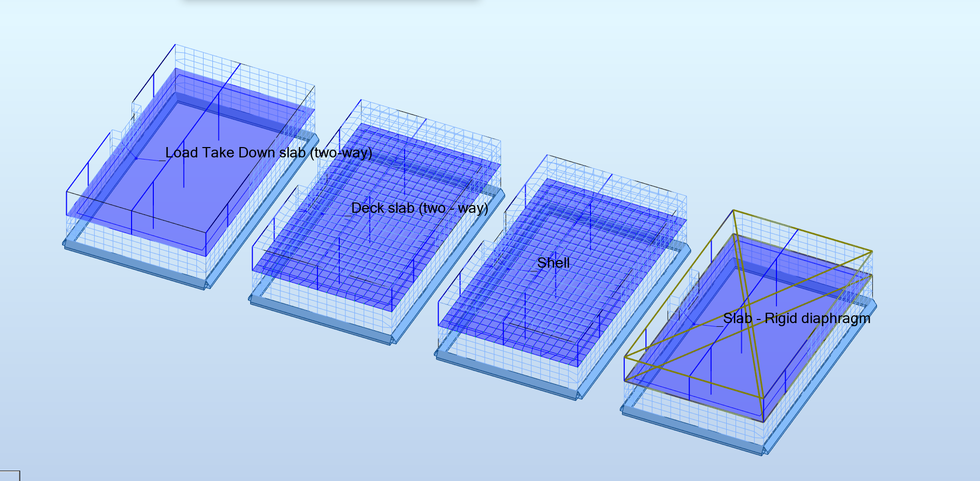The width and height of the screenshot is (980, 481).
Task: Select the top plate of the Load Take Down model
Action: pos(181,129)
